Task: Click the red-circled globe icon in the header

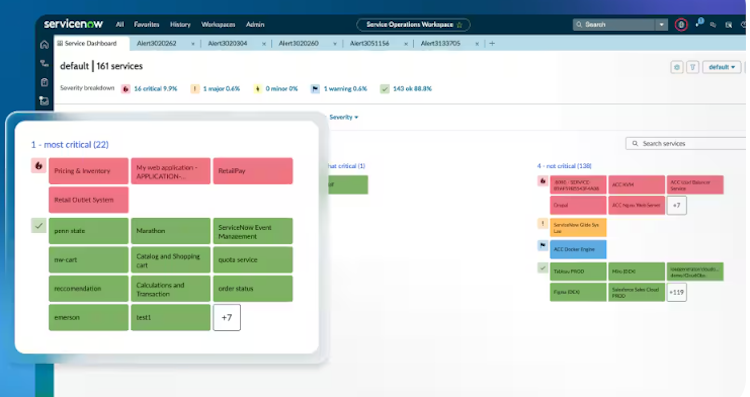Action: click(681, 24)
